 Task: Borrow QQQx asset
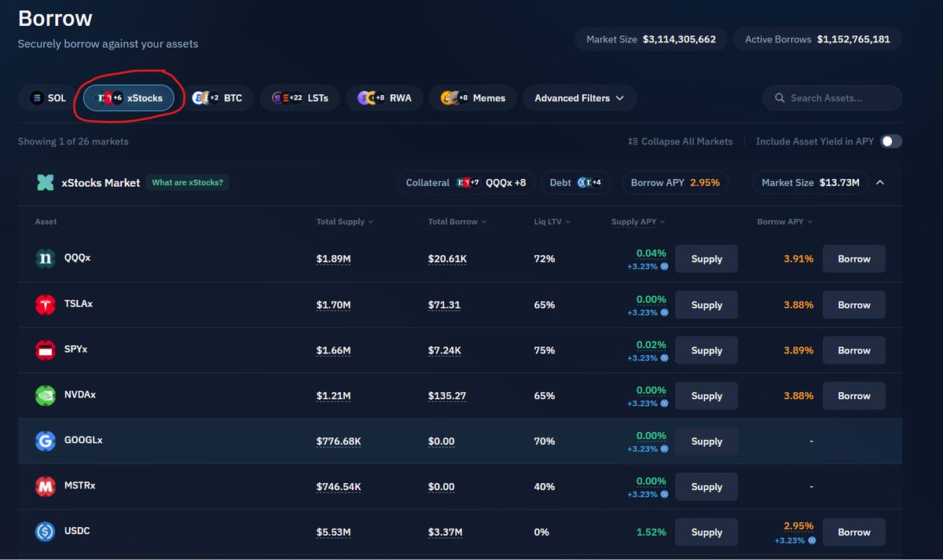click(853, 259)
